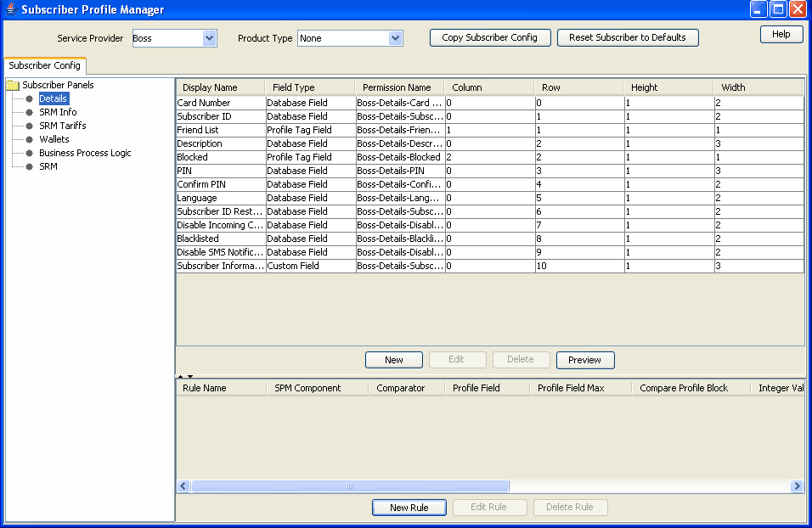Select the SRM tree node
This screenshot has height=528, width=812.
(48, 166)
